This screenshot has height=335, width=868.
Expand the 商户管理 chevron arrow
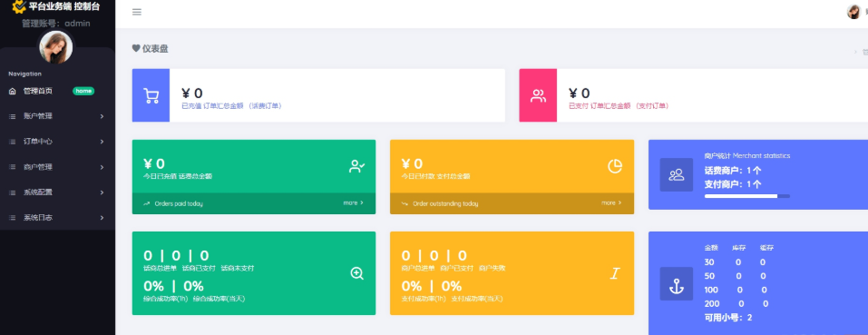102,167
